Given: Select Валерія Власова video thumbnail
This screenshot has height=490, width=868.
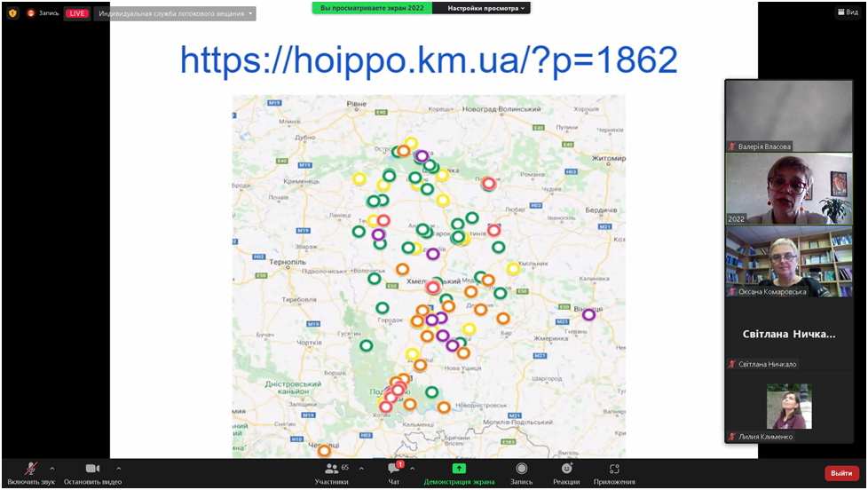Looking at the screenshot, I should (x=789, y=115).
